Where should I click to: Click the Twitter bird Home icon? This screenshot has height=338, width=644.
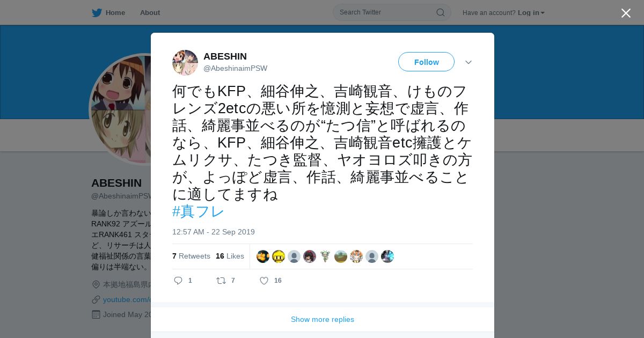(97, 13)
